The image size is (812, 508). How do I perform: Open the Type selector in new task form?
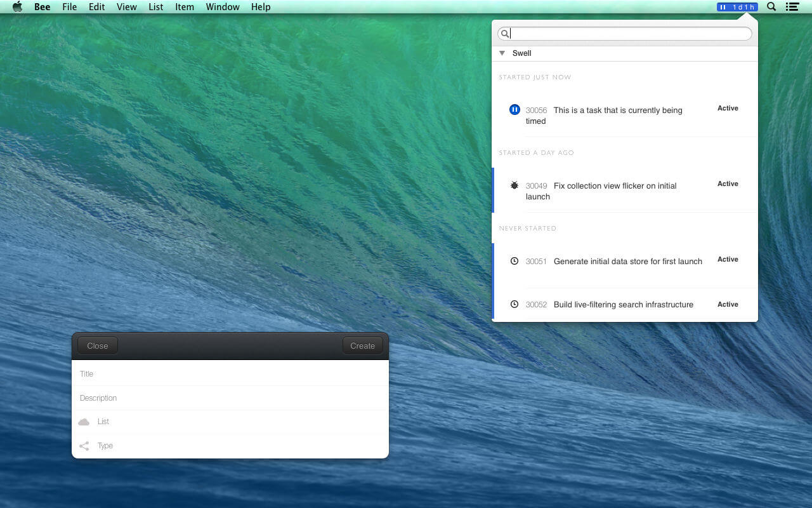(230, 446)
